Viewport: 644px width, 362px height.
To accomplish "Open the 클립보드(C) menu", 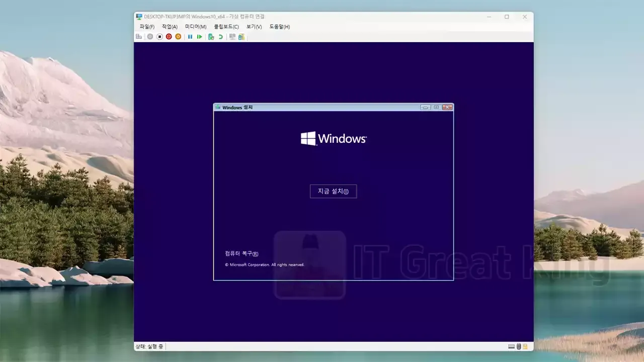I will click(x=226, y=27).
